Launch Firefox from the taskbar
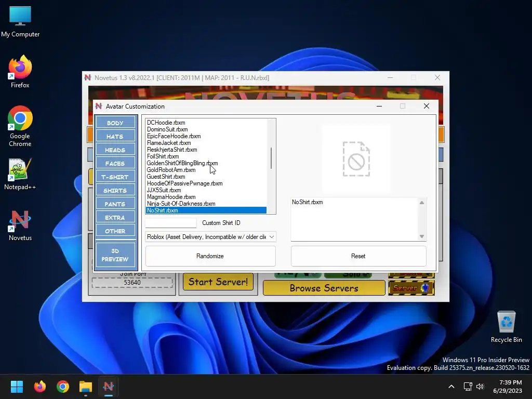This screenshot has height=399, width=532. (39, 387)
